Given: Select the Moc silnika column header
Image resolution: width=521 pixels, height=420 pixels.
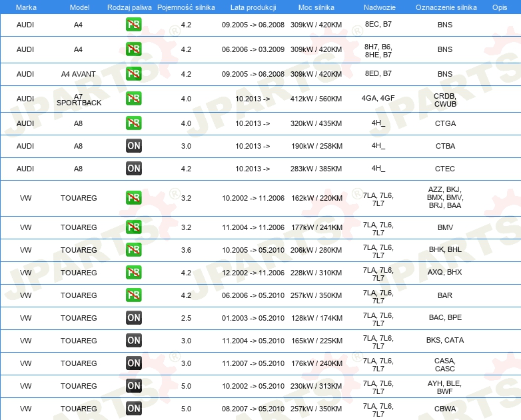Looking at the screenshot, I should (316, 7).
